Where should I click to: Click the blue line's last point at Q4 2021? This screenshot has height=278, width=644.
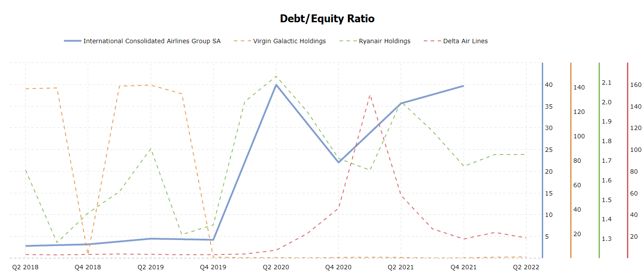tap(463, 86)
